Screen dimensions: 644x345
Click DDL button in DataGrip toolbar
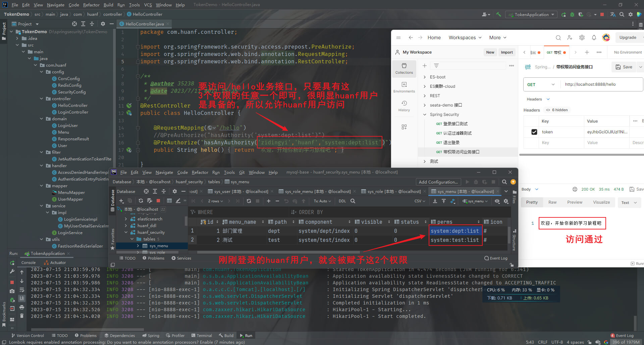tap(342, 201)
